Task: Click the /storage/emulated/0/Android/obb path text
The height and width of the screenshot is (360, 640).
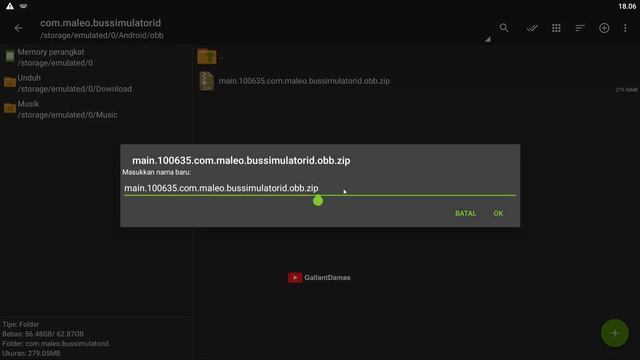Action: point(102,36)
